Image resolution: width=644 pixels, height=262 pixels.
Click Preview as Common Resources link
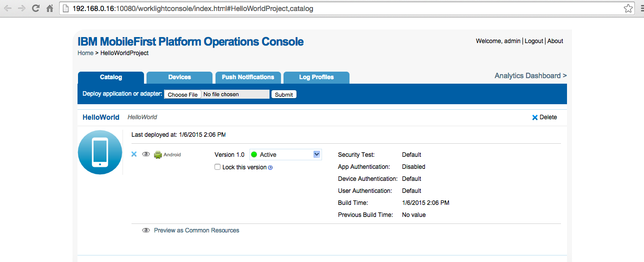pos(196,230)
